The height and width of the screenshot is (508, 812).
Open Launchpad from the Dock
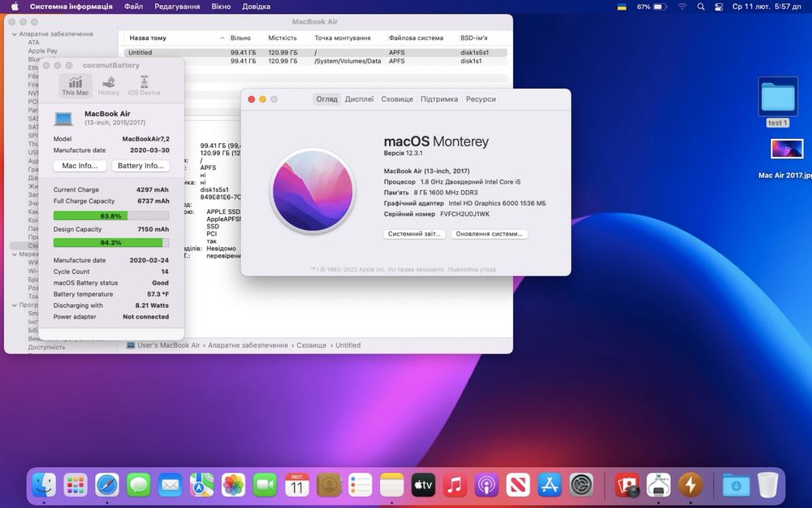(76, 485)
